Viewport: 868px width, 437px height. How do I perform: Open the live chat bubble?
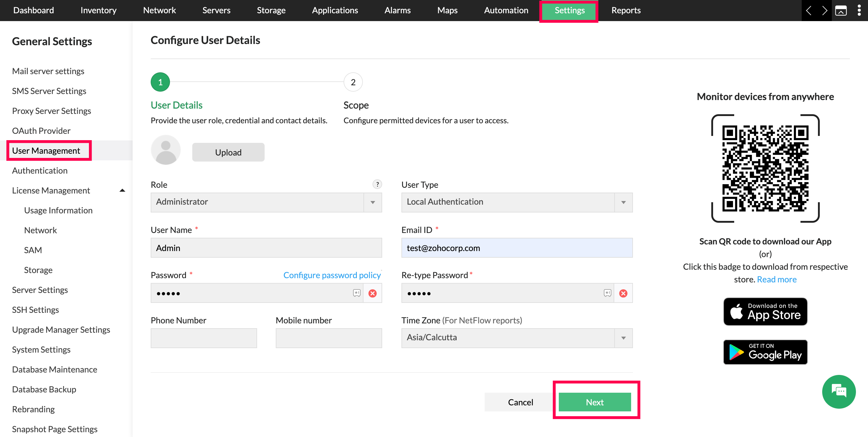tap(838, 391)
